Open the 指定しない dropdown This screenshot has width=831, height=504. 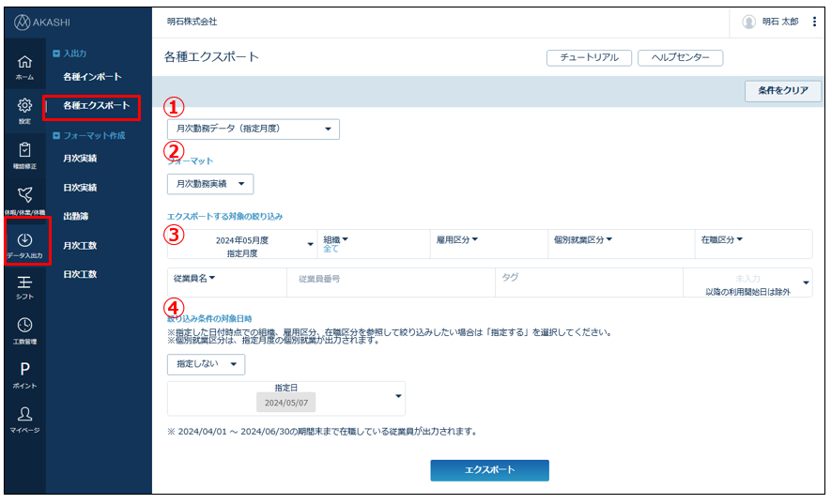pyautogui.click(x=206, y=363)
